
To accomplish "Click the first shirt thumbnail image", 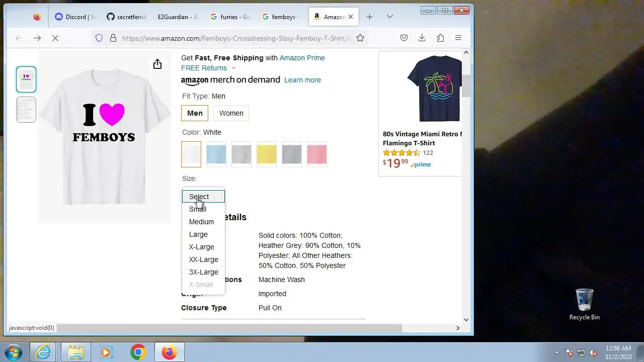I will 26,79.
